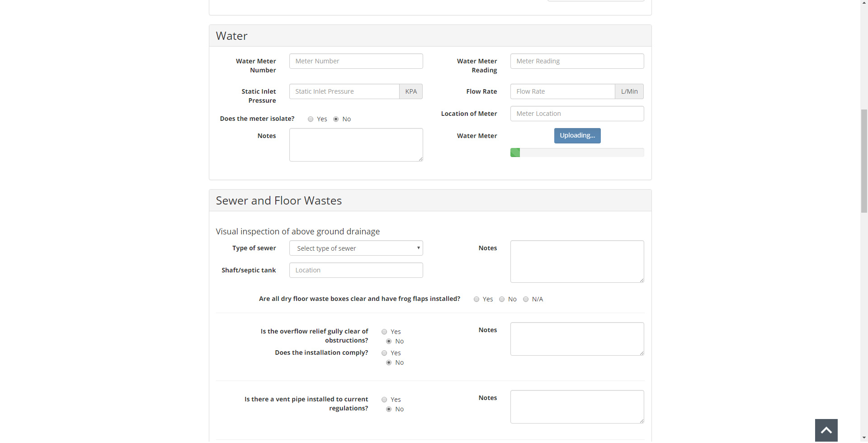Click the Water section Notes textarea

tap(356, 145)
